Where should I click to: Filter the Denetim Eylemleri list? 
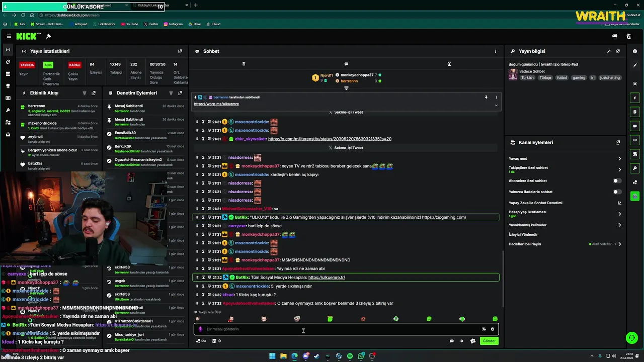coord(171,93)
